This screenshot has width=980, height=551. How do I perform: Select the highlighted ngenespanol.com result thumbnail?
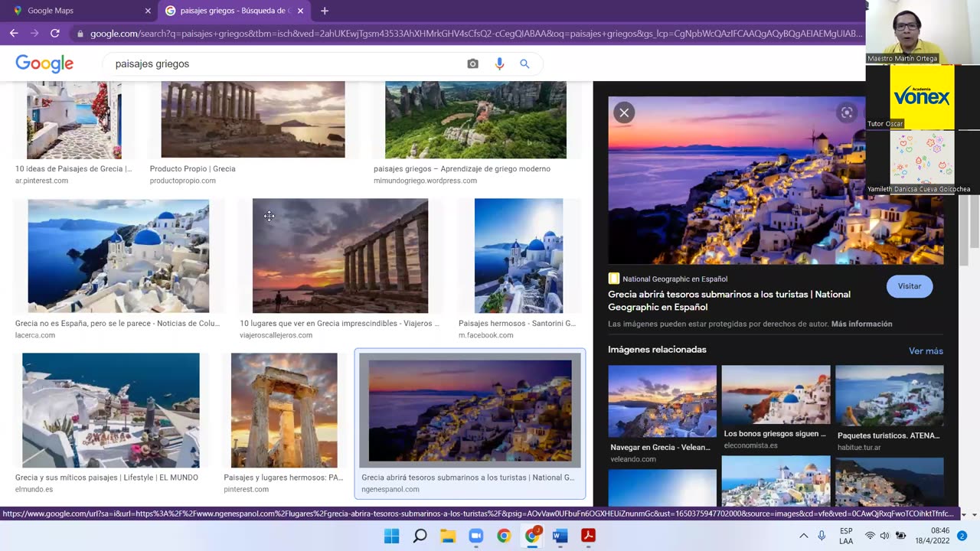click(x=469, y=410)
